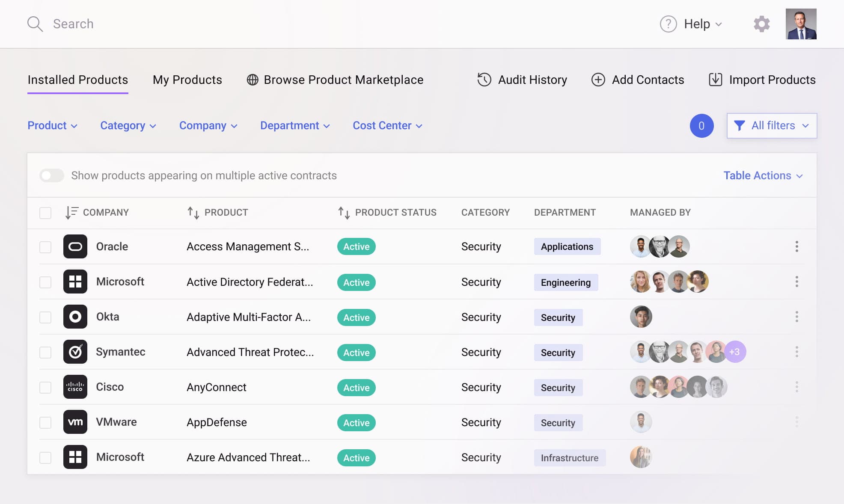Open the Help question mark icon
844x504 pixels.
coord(668,24)
